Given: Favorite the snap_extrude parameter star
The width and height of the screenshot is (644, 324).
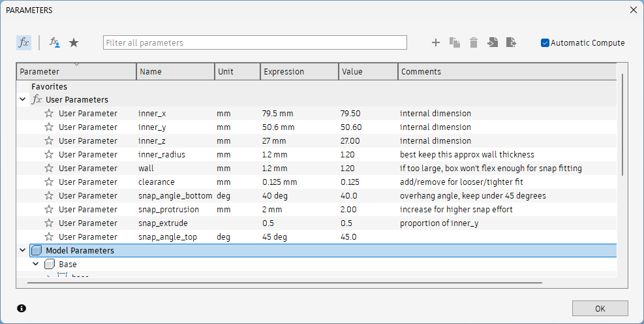Looking at the screenshot, I should 49,223.
